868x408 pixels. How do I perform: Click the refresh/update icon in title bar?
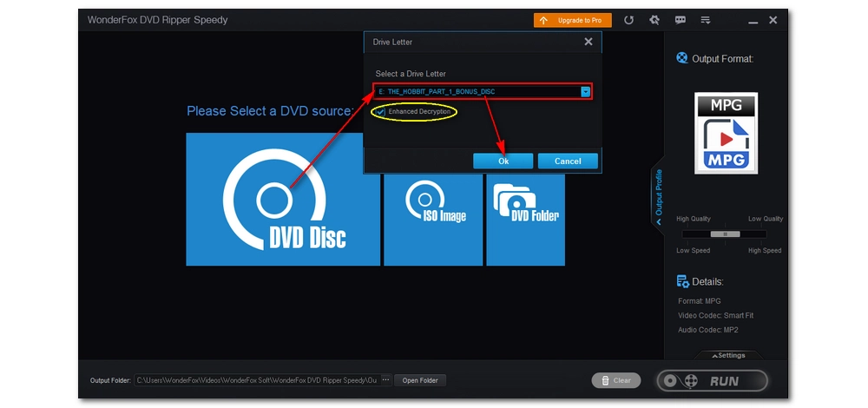[628, 21]
